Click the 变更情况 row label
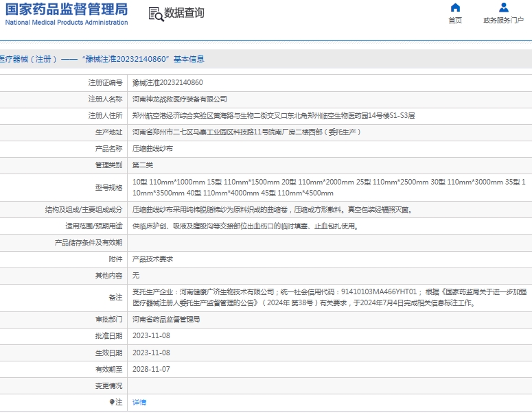Image resolution: width=532 pixels, height=417 pixels. (108, 386)
